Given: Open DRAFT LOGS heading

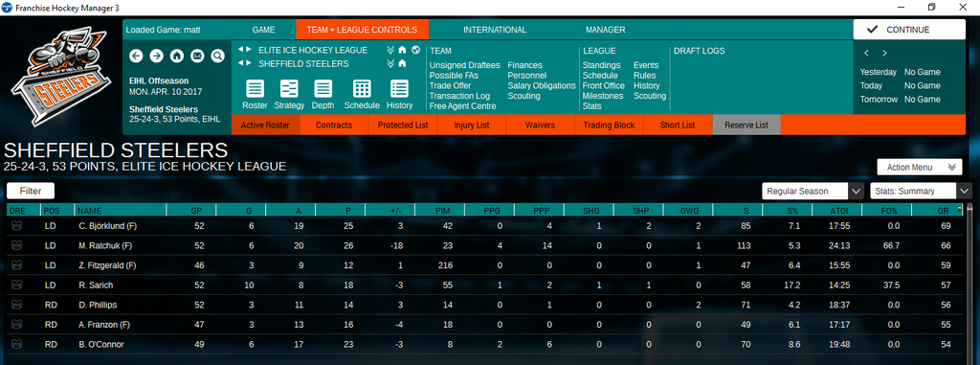Looking at the screenshot, I should [699, 51].
